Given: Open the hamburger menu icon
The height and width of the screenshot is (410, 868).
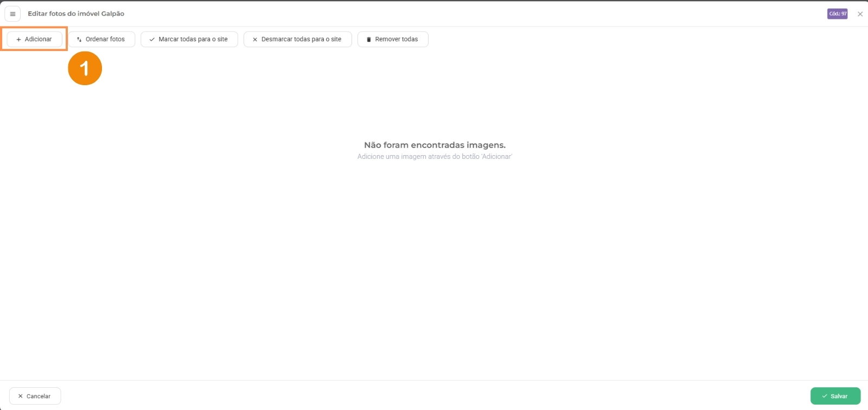Looking at the screenshot, I should pos(12,14).
